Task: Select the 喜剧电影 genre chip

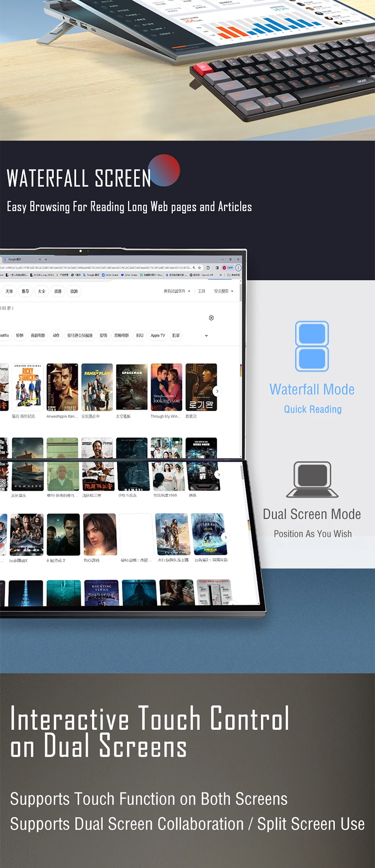Action: click(x=38, y=335)
